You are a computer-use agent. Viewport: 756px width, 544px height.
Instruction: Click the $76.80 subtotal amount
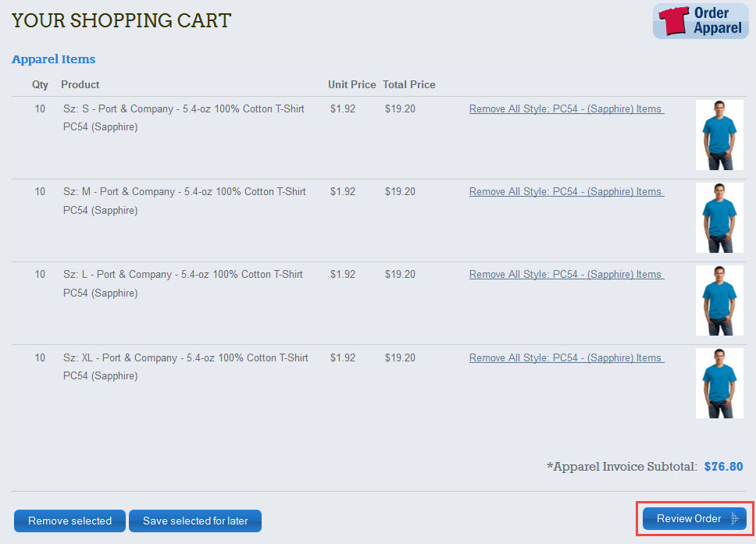point(722,466)
